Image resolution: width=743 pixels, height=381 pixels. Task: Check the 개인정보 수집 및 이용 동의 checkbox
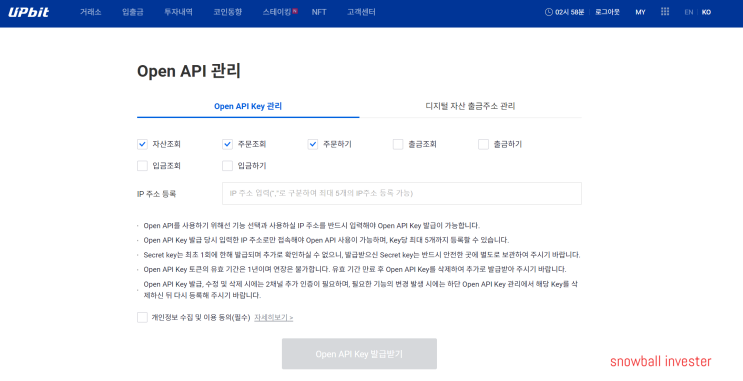[142, 317]
